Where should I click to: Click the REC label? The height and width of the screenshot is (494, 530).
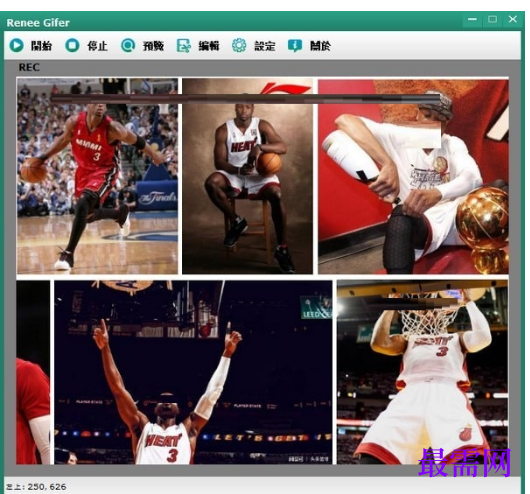pyautogui.click(x=29, y=67)
